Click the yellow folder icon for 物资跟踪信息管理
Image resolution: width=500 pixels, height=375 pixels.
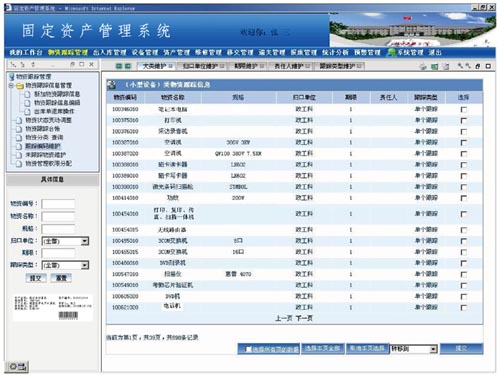pos(20,86)
